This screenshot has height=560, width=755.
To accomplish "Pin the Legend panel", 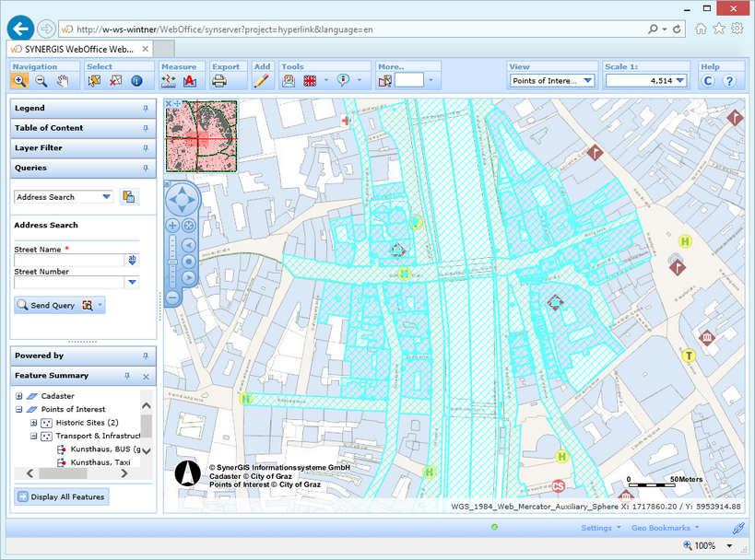I will (x=147, y=108).
